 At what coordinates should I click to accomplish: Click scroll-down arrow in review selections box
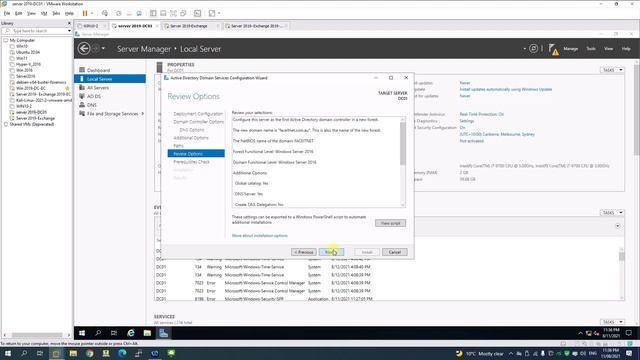[x=403, y=205]
